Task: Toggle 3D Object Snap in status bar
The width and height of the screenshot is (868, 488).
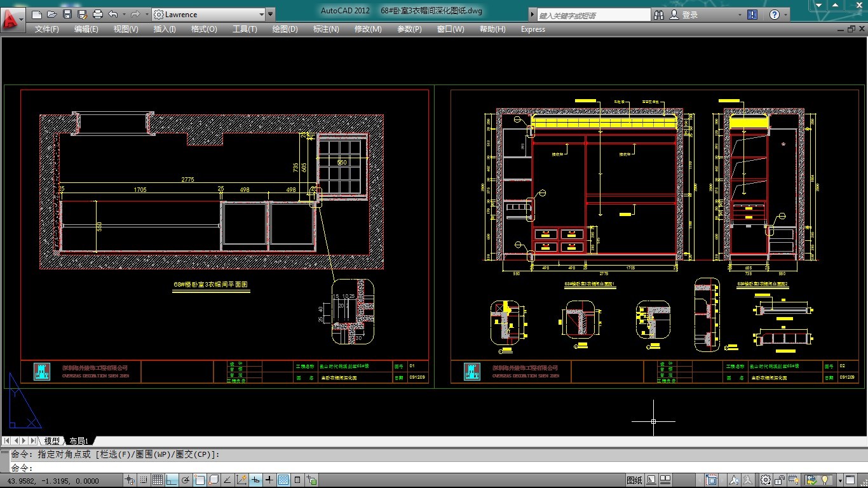Action: click(214, 480)
